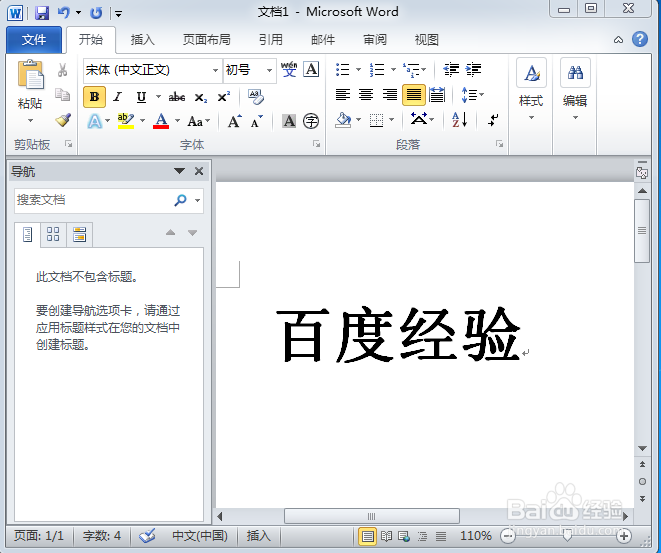Image resolution: width=661 pixels, height=553 pixels.
Task: Browse pages tab in navigation pane
Action: coord(53,234)
